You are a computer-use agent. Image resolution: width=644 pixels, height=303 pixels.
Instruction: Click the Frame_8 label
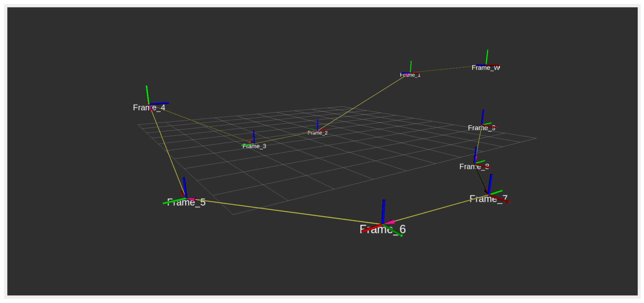pos(474,167)
